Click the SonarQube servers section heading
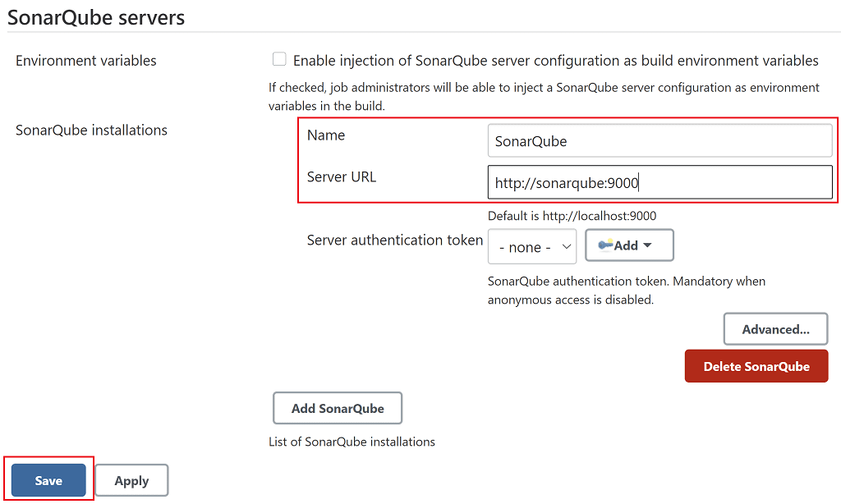 [x=96, y=17]
